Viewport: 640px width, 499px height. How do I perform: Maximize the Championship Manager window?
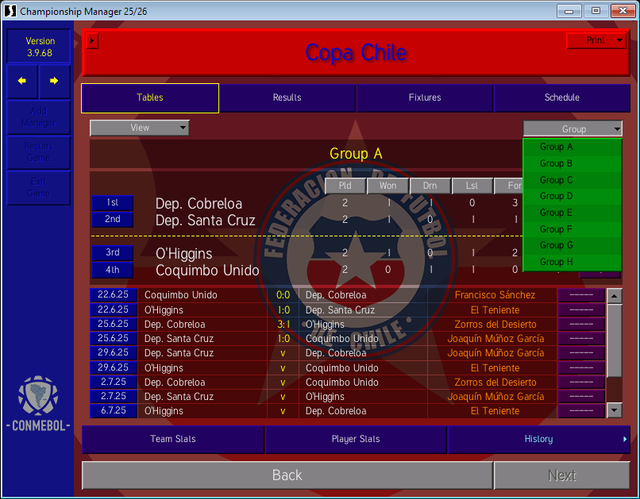[596, 11]
